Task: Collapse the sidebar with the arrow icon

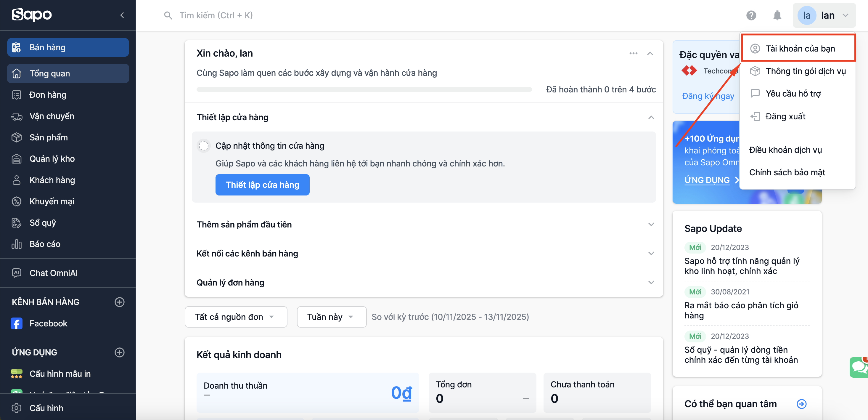Action: click(x=122, y=15)
